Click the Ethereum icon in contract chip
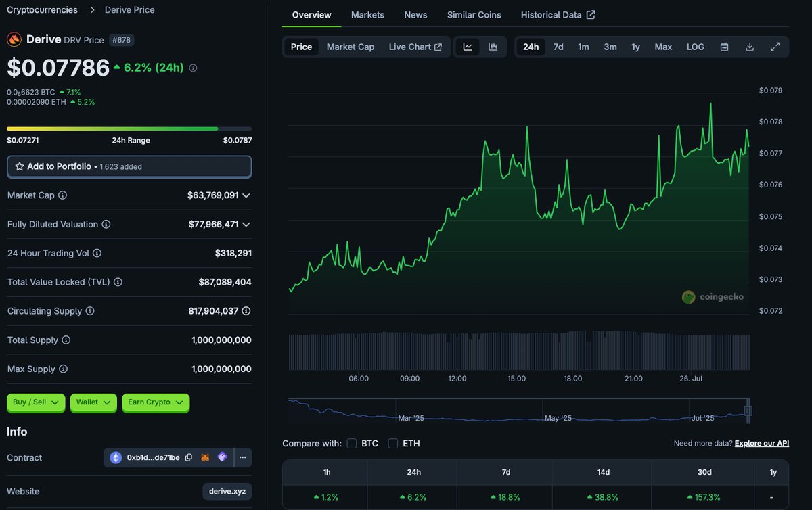 click(116, 458)
